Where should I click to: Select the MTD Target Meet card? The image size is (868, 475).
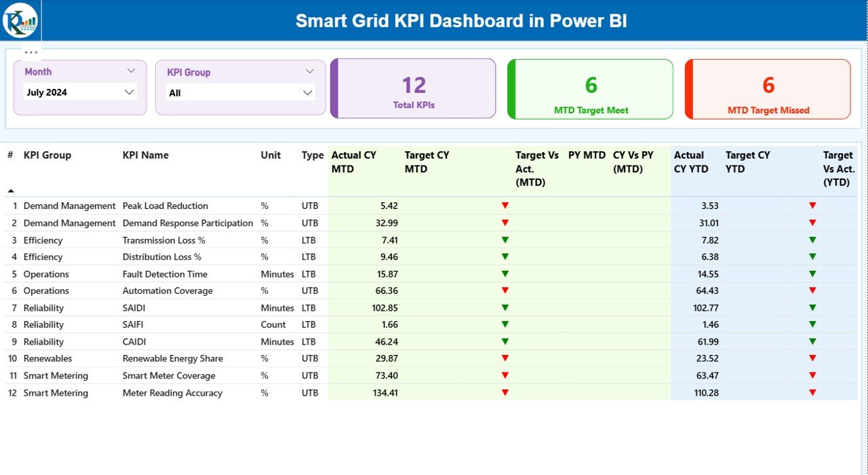590,89
